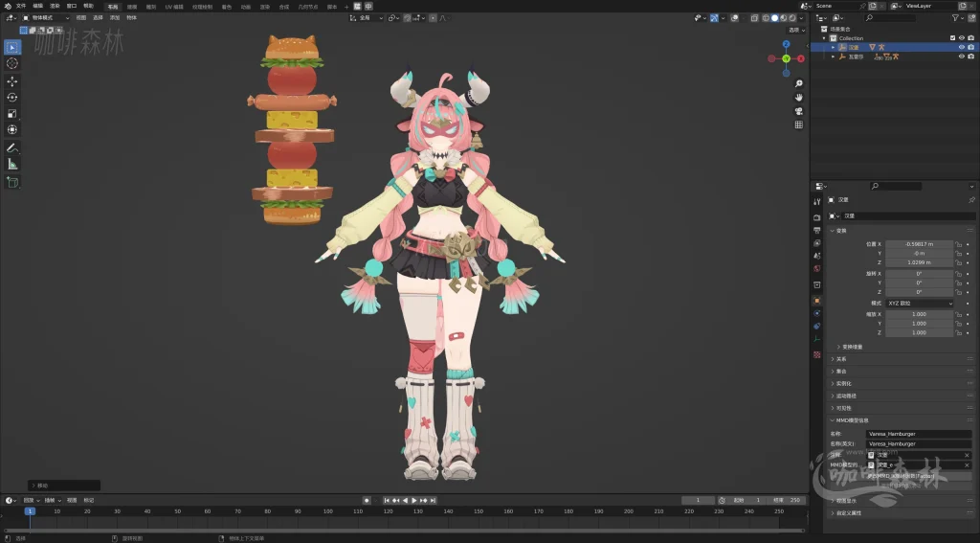This screenshot has height=543, width=980.
Task: Open the transform orientation dropdown 全局
Action: [367, 18]
